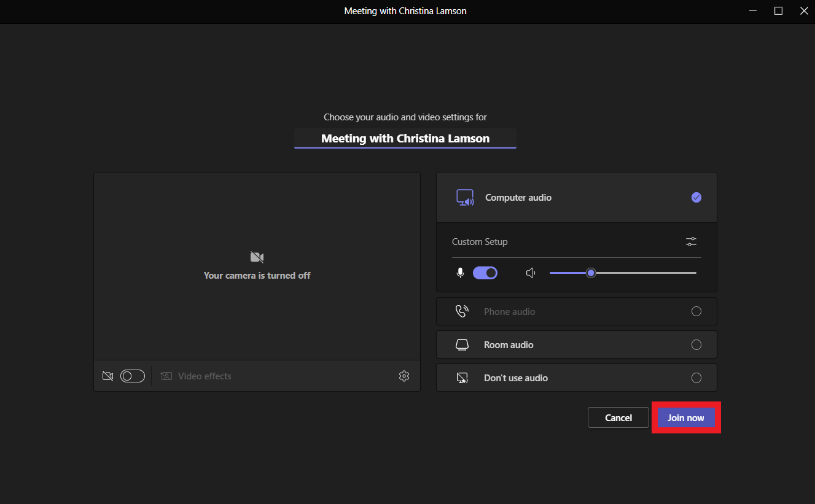Toggle the camera switch on
This screenshot has width=815, height=504.
[x=133, y=376]
